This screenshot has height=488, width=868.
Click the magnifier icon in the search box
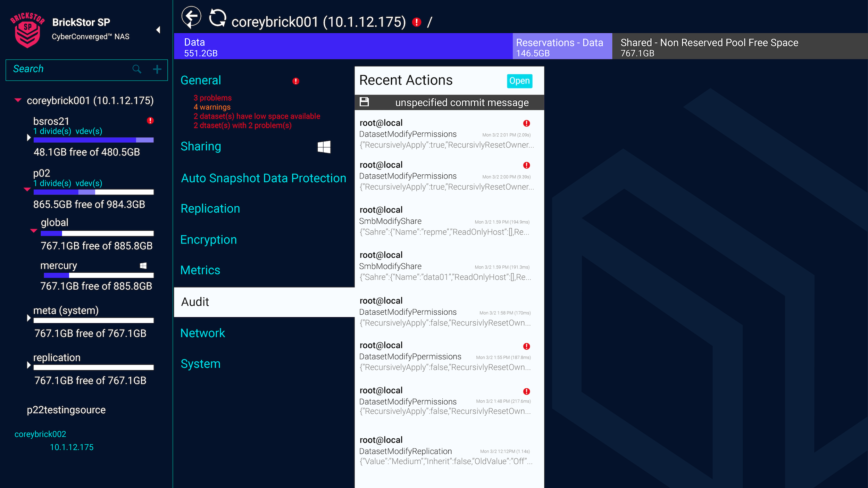click(137, 69)
